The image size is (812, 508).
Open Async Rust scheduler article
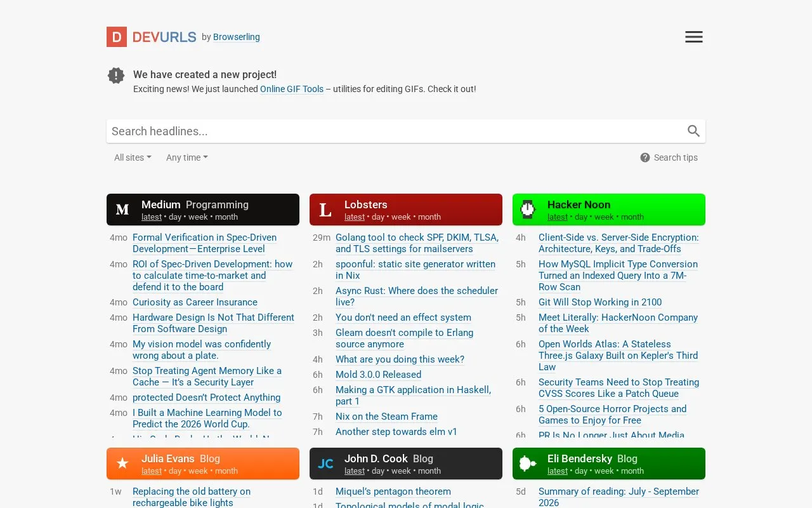click(417, 297)
